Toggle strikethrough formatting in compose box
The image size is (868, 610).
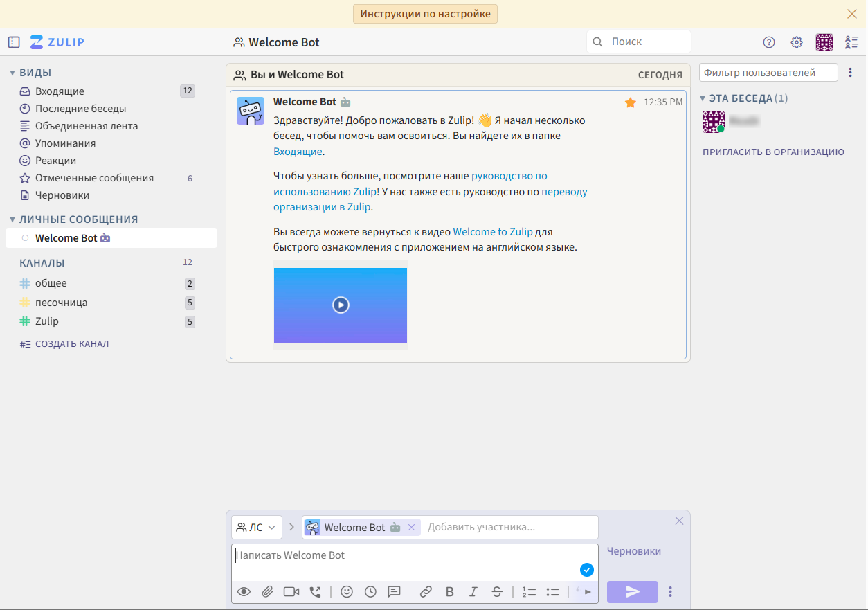497,592
